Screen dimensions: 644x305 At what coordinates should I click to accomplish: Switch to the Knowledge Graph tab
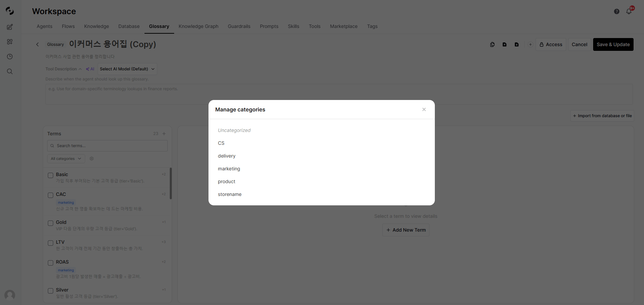pos(198,26)
